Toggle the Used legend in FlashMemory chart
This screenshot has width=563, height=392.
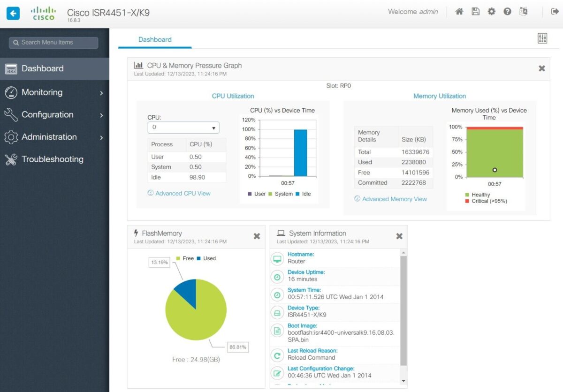[x=206, y=258]
